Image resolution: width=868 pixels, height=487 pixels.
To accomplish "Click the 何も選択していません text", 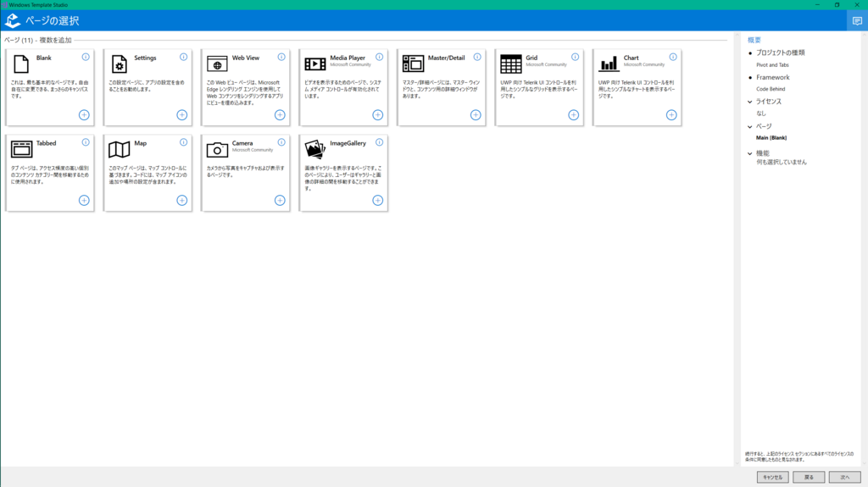I will pos(782,162).
